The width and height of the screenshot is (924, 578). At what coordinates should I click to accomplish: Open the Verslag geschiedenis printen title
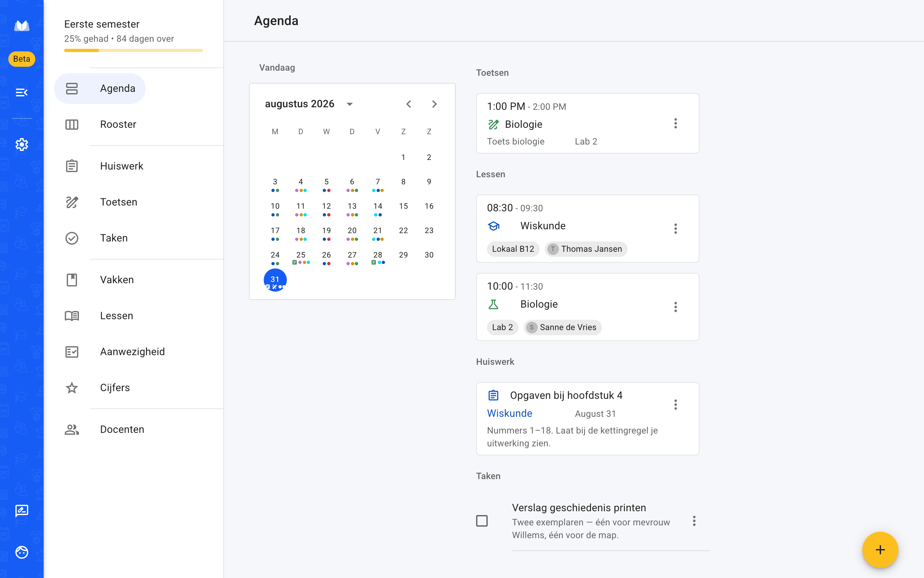click(x=579, y=508)
